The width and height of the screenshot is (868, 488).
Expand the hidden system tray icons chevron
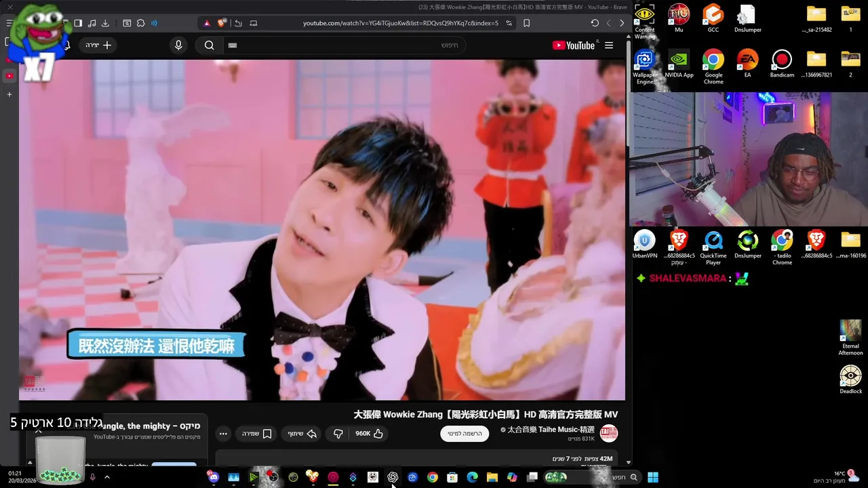pyautogui.click(x=106, y=477)
